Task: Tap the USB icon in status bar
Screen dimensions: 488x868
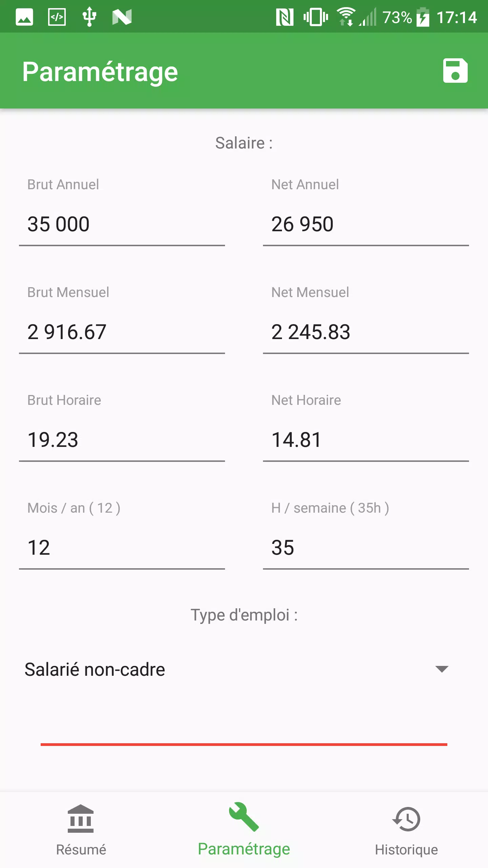Action: tap(89, 17)
